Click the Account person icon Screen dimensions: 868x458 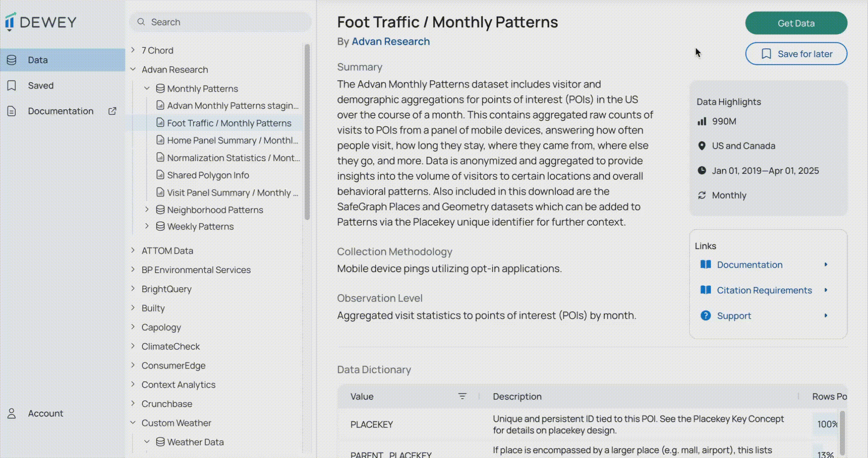click(x=12, y=413)
